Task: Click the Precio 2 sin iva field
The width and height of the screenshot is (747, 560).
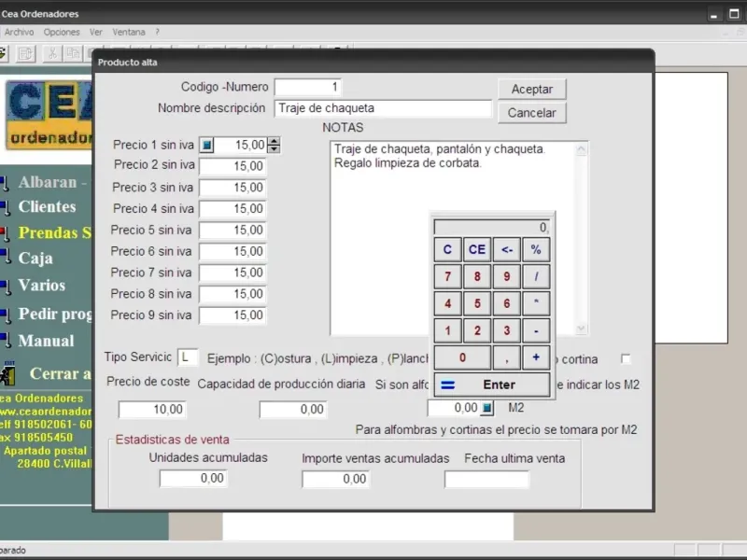Action: pyautogui.click(x=233, y=166)
